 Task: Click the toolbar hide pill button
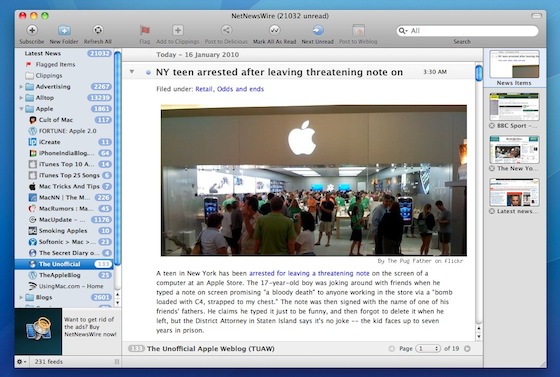(x=536, y=16)
